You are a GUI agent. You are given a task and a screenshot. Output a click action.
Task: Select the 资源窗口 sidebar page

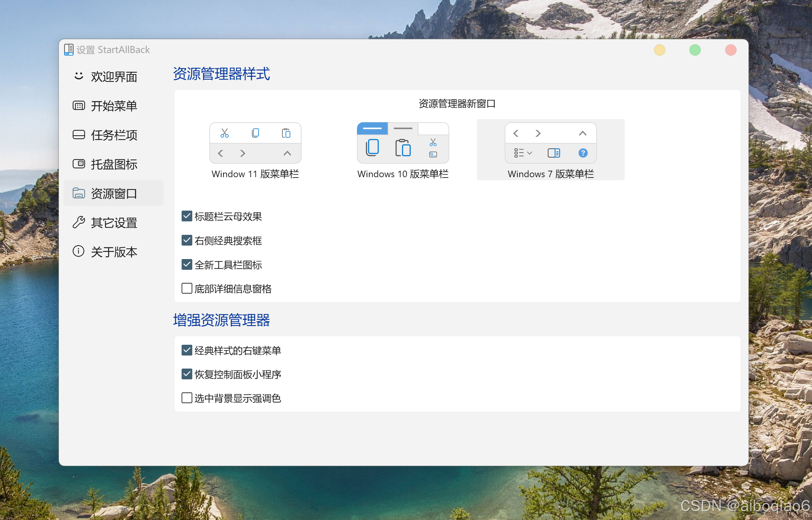point(113,193)
